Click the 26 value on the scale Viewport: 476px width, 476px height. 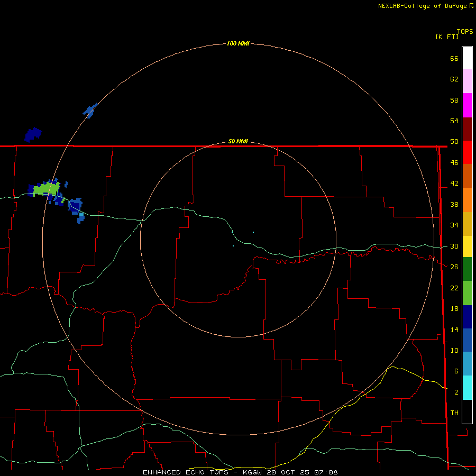454,267
